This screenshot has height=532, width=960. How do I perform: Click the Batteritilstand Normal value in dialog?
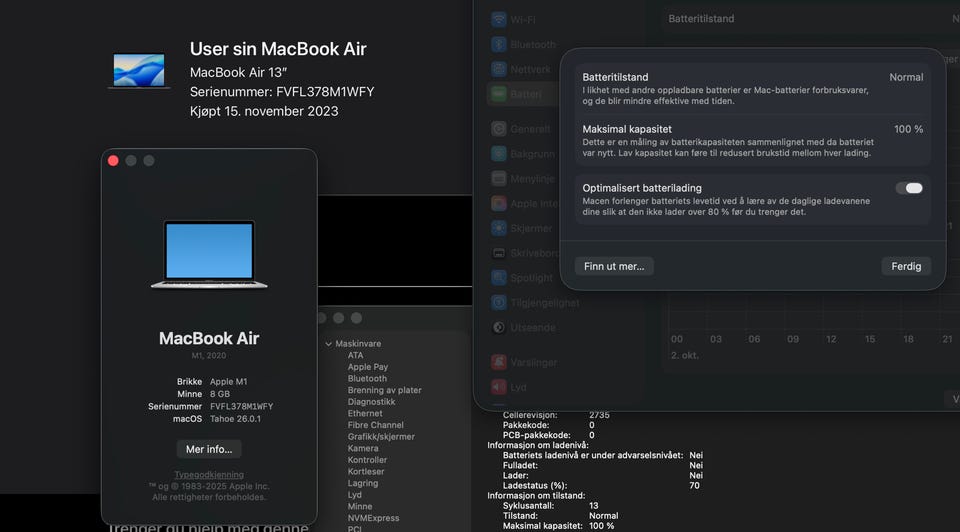(x=906, y=77)
